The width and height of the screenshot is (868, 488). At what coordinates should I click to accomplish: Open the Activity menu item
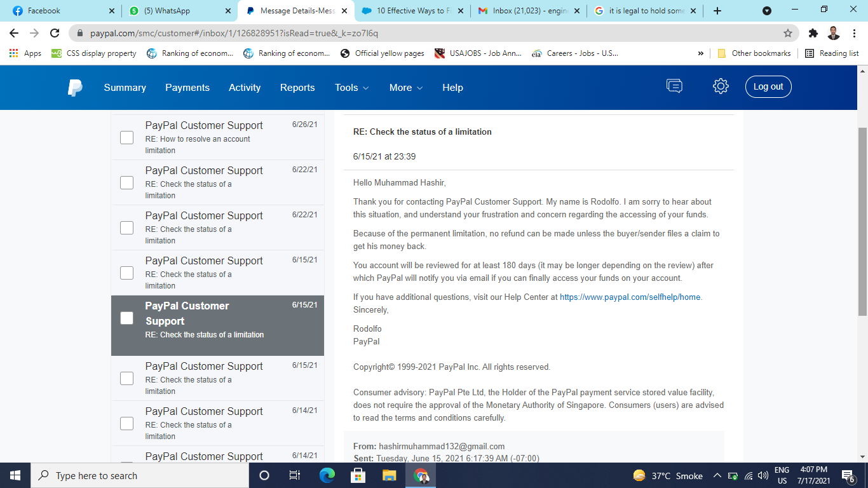click(245, 88)
